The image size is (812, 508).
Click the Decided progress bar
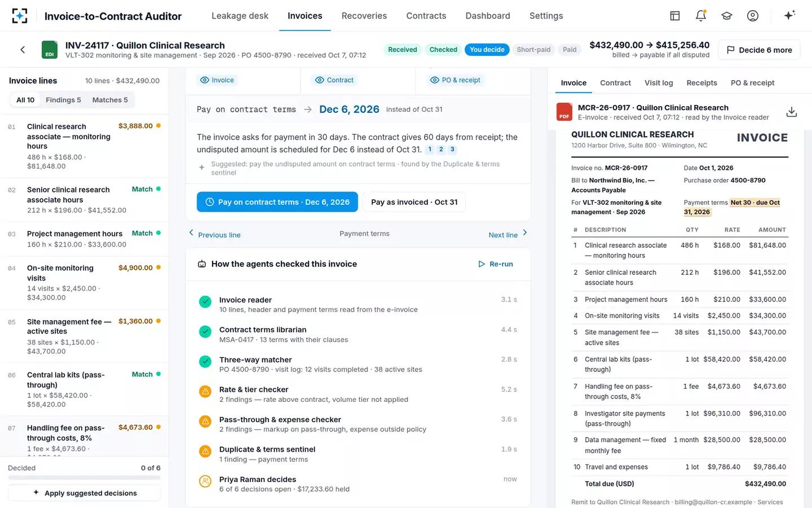click(x=85, y=478)
